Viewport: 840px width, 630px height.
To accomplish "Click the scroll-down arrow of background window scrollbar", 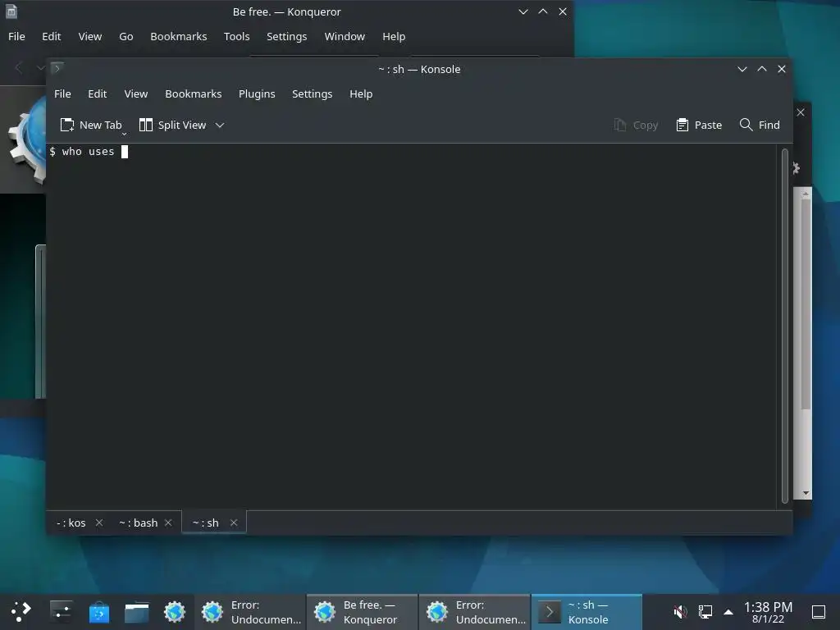I will (806, 493).
